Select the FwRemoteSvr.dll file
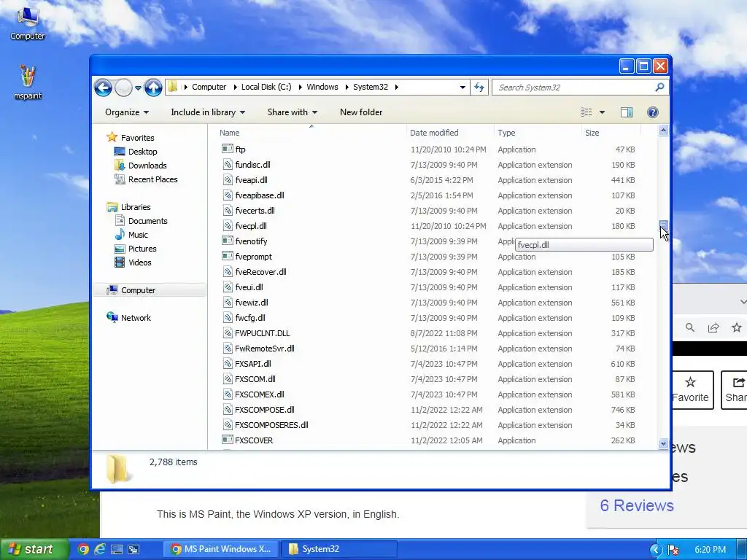The image size is (747, 560). 264,348
